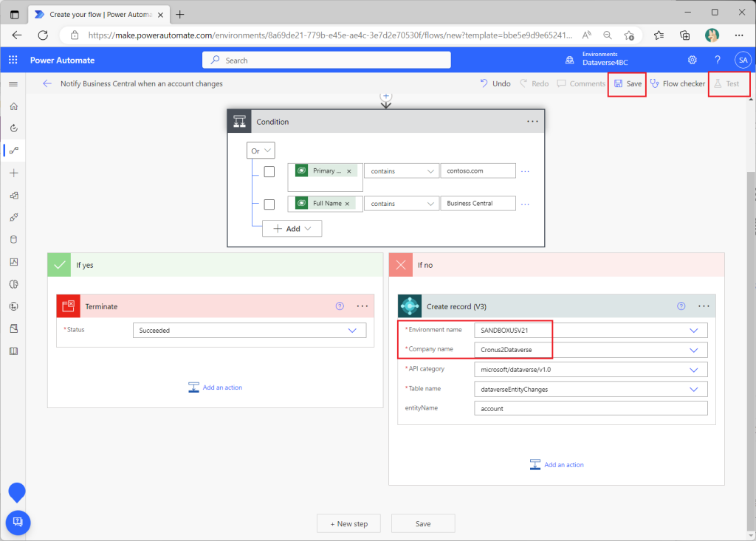Open the Table name dropdown
The height and width of the screenshot is (541, 756).
pyautogui.click(x=591, y=389)
